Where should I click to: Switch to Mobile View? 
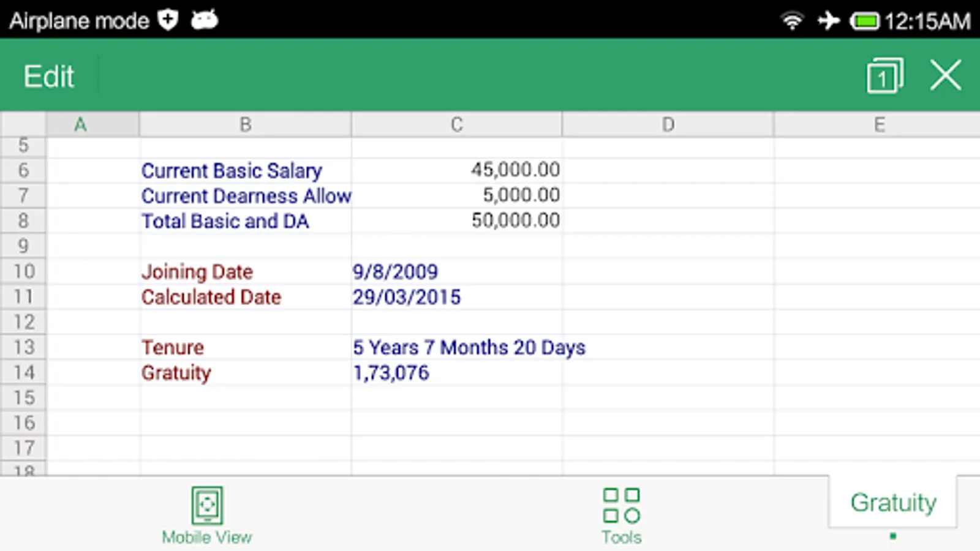pos(207,515)
